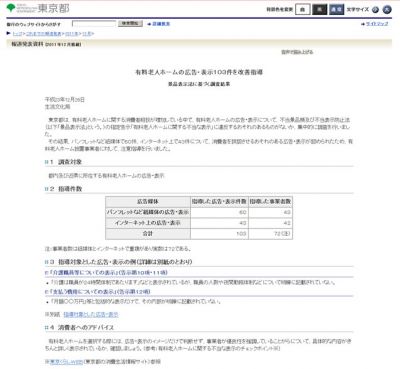
Task: Click the パンフレットなど紙媒体の広告・表示 row label
Action: point(148,212)
